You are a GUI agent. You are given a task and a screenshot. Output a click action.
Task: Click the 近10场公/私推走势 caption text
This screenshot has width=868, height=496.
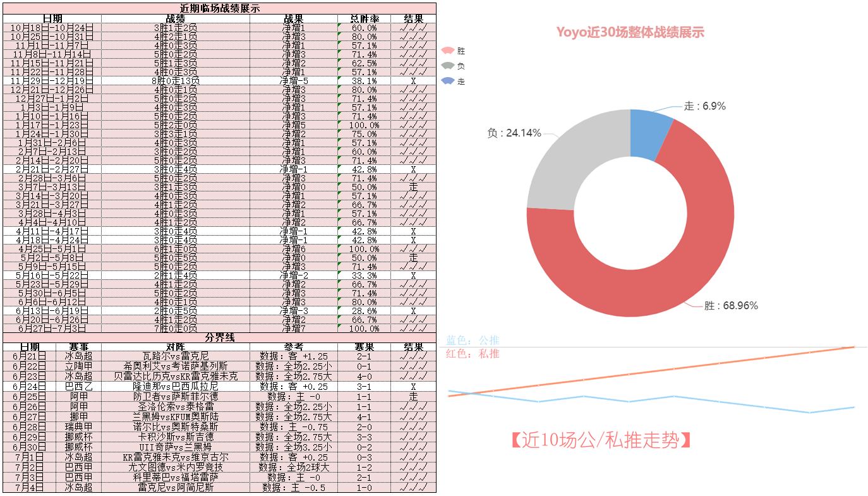(600, 440)
